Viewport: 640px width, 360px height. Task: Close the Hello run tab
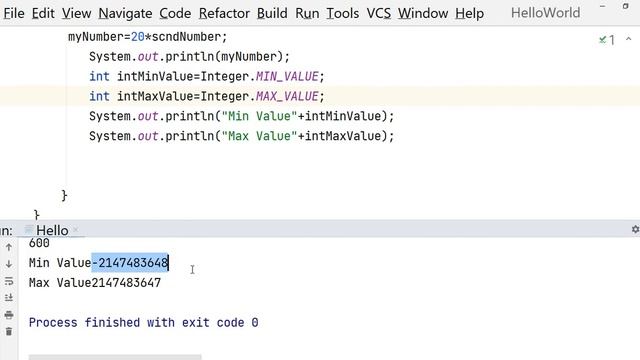click(76, 230)
